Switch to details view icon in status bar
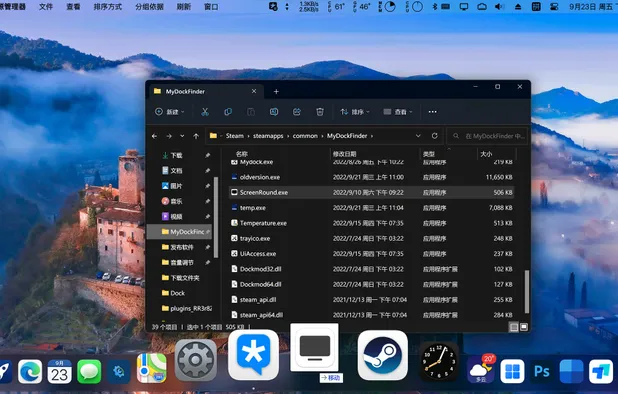 click(514, 327)
